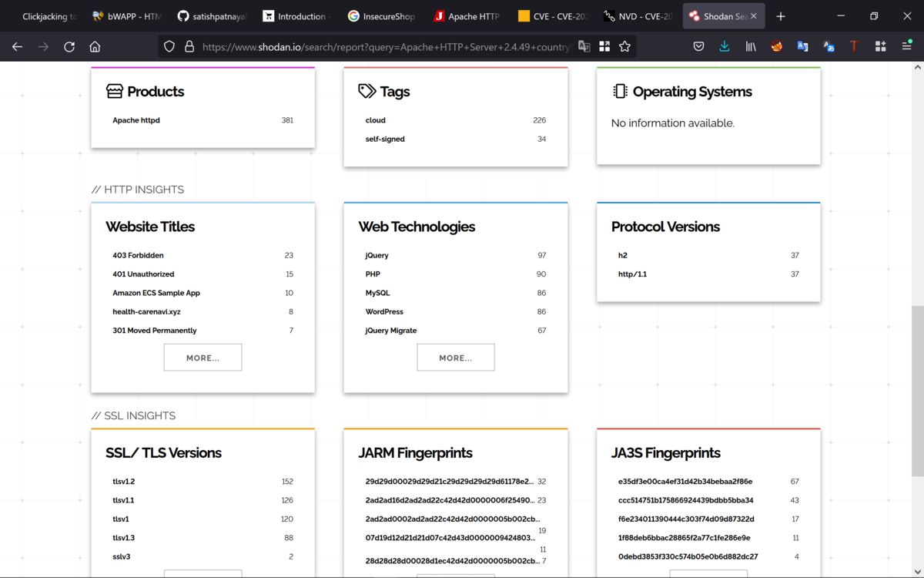Select the Apache httpd product entry

(x=136, y=120)
